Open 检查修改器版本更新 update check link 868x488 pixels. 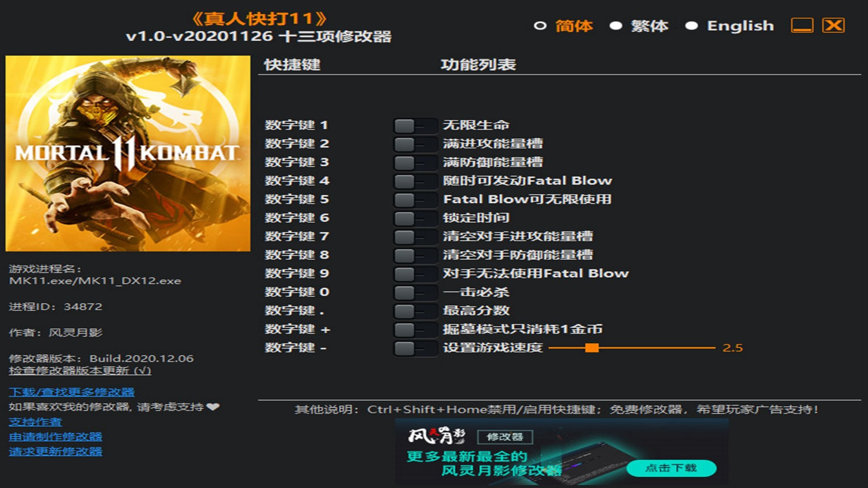click(x=80, y=371)
